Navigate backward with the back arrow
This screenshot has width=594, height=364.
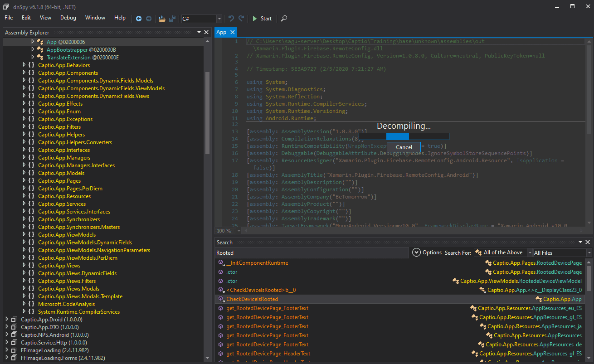139,19
